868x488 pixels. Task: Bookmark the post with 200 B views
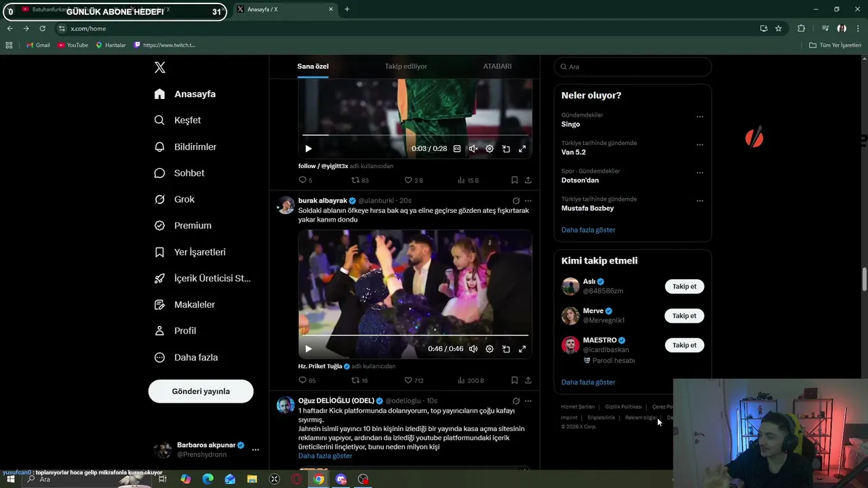514,380
